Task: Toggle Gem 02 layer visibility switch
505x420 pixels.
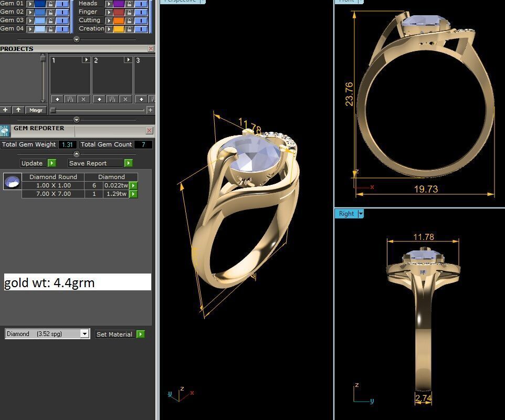Action: pyautogui.click(x=62, y=12)
